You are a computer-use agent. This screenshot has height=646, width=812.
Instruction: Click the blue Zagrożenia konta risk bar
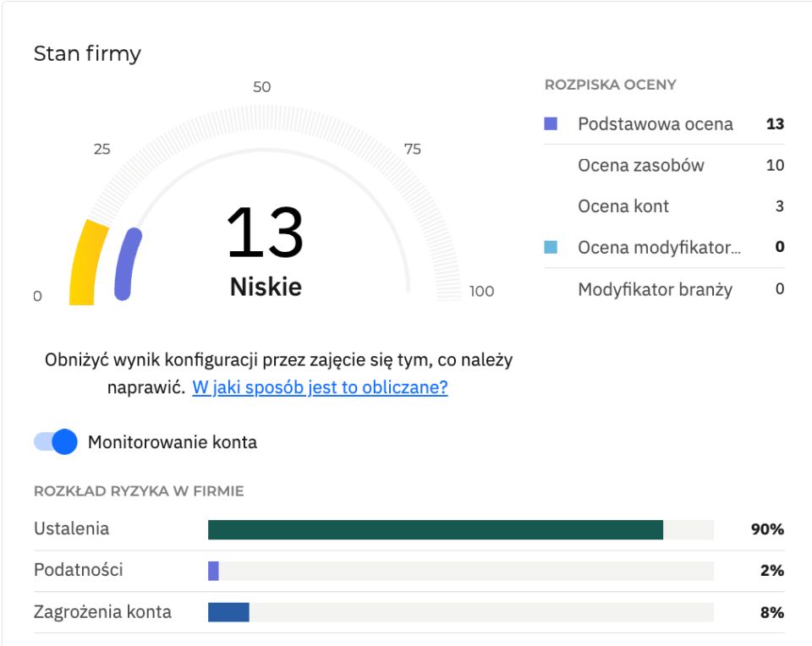[228, 612]
